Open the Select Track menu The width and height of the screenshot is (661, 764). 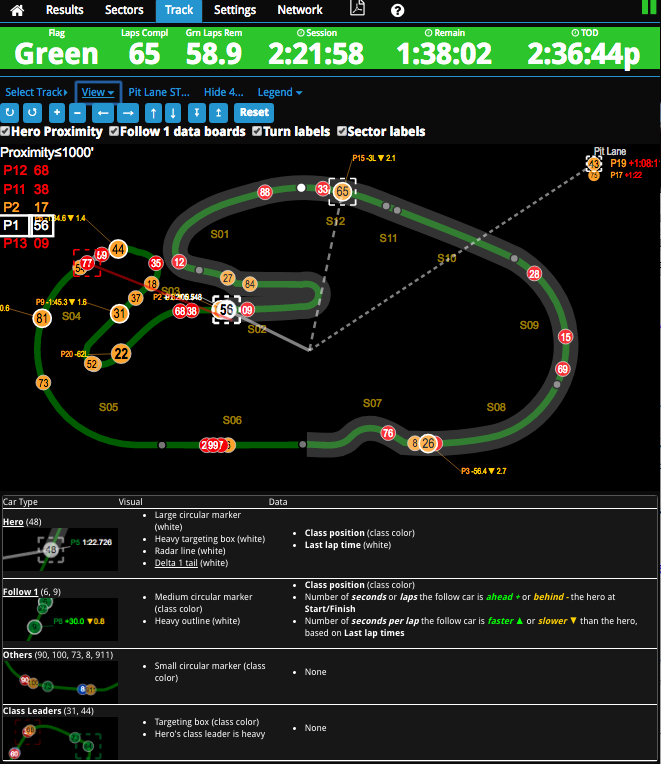[x=36, y=92]
